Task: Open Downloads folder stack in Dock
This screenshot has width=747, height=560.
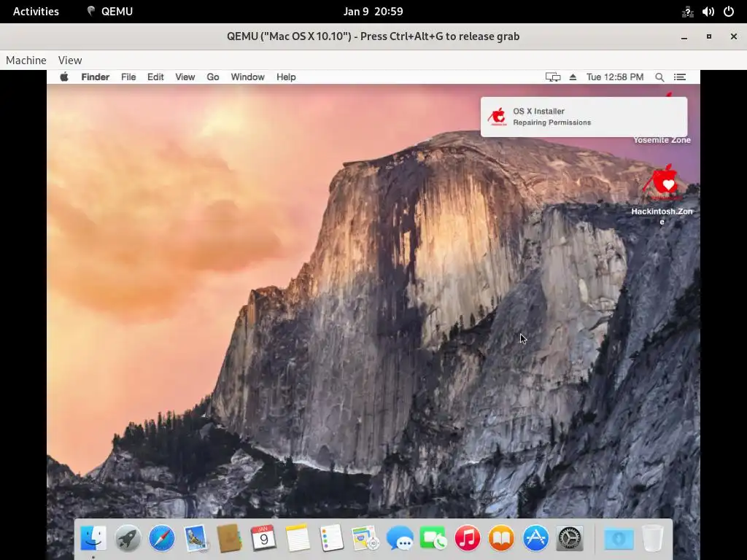Action: point(619,539)
